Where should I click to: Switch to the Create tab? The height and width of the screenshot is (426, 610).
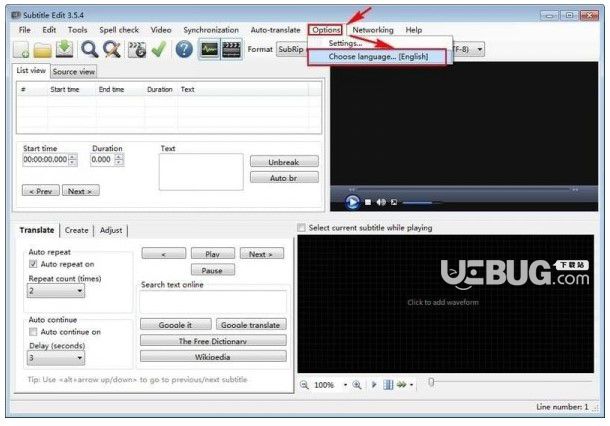[77, 230]
